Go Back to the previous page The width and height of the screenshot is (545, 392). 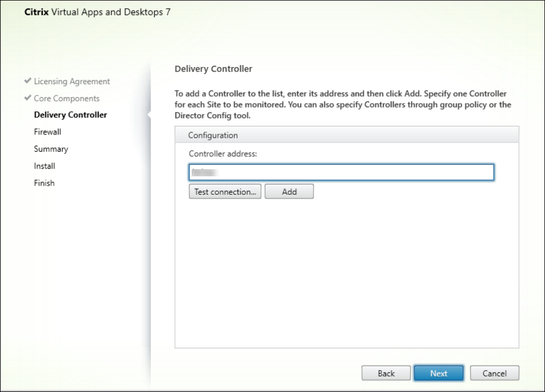tap(386, 373)
